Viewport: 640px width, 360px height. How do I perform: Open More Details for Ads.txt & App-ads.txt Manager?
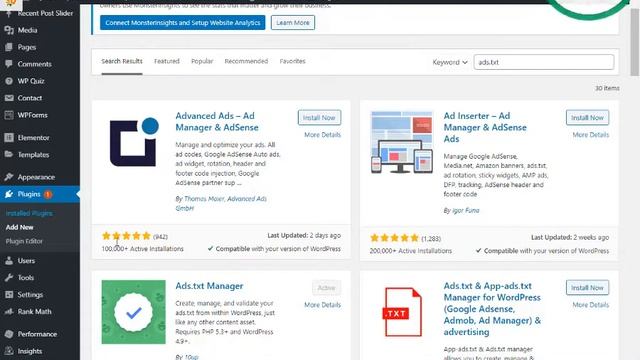click(x=591, y=305)
